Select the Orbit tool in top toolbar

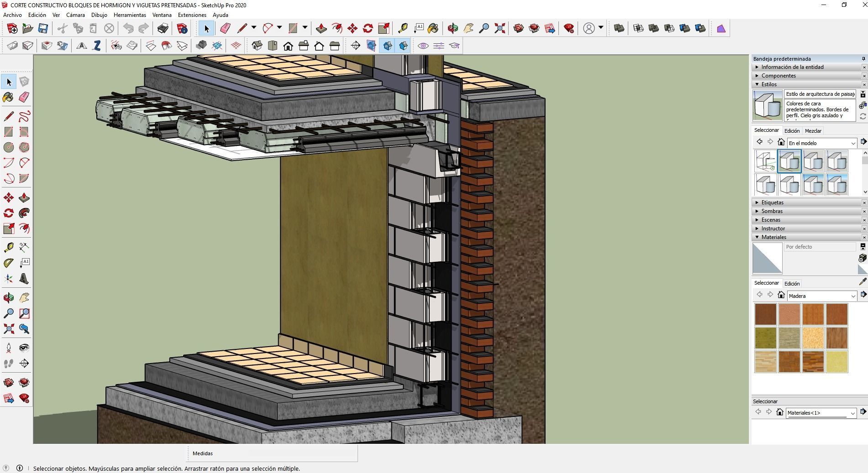tap(452, 28)
